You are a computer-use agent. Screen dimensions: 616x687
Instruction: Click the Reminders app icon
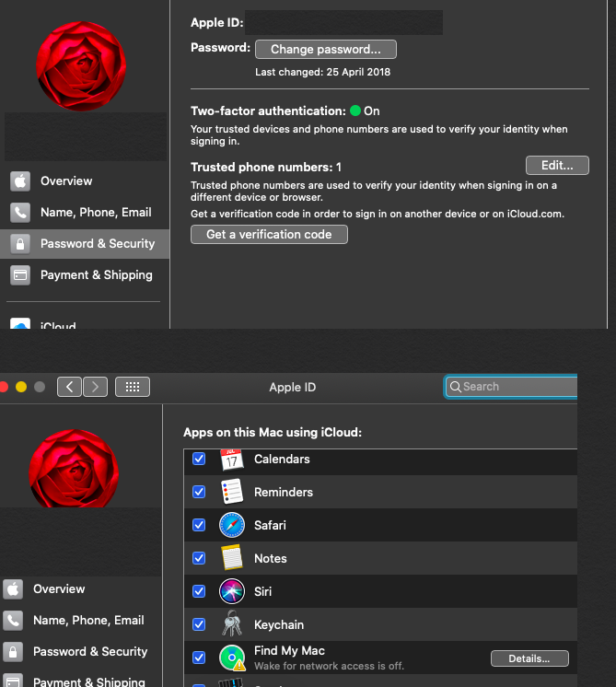(232, 492)
